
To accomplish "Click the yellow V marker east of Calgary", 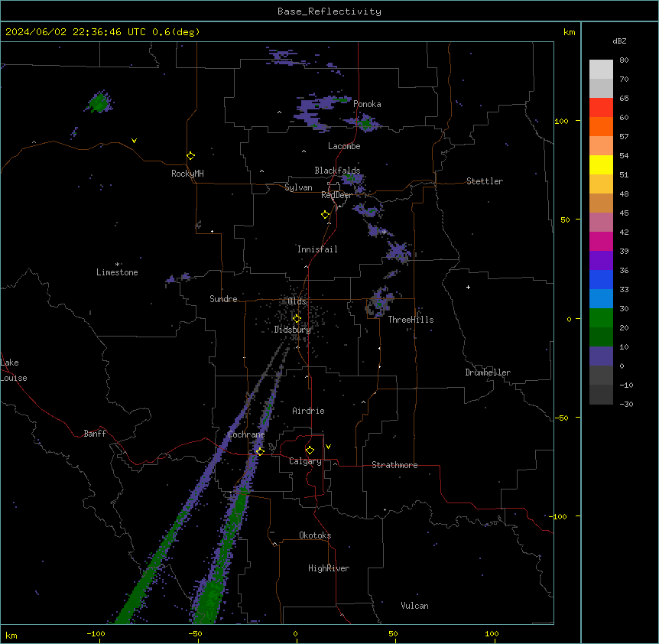I will 328,447.
